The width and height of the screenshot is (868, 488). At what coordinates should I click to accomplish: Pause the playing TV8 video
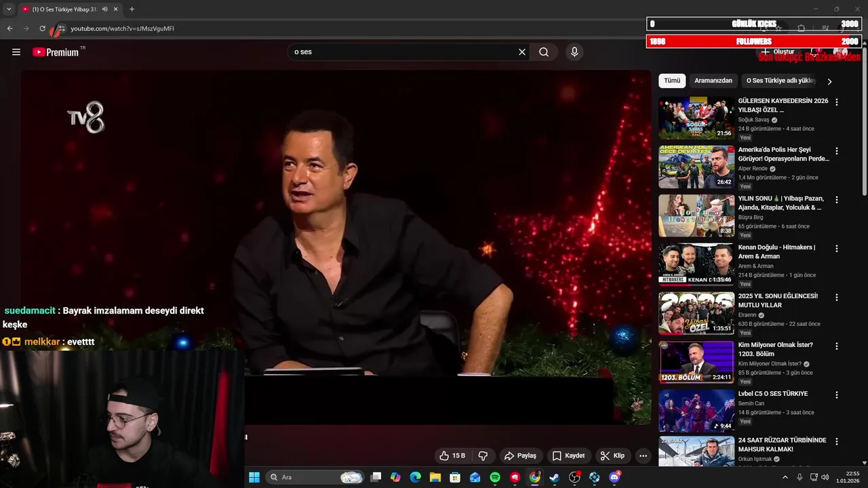click(336, 247)
